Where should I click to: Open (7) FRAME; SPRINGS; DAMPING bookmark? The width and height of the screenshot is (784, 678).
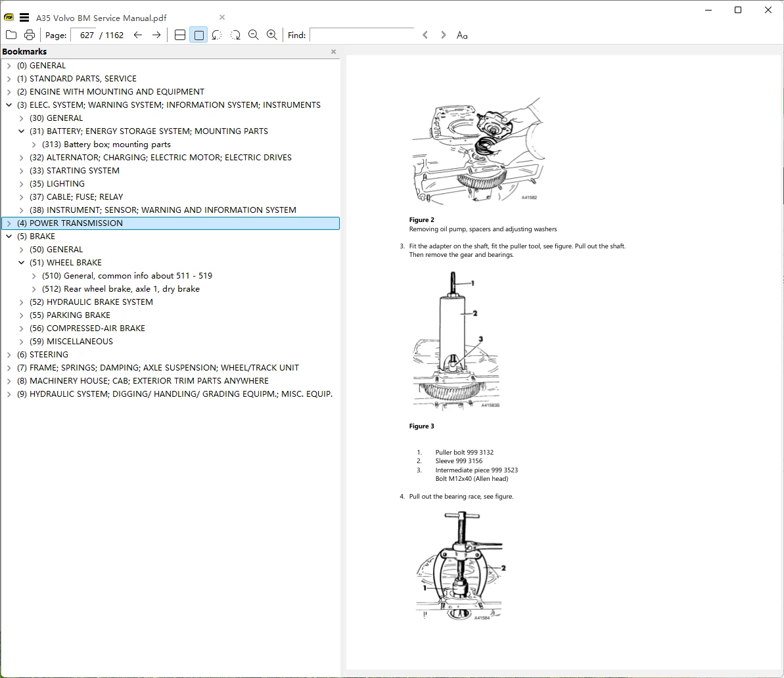point(158,368)
